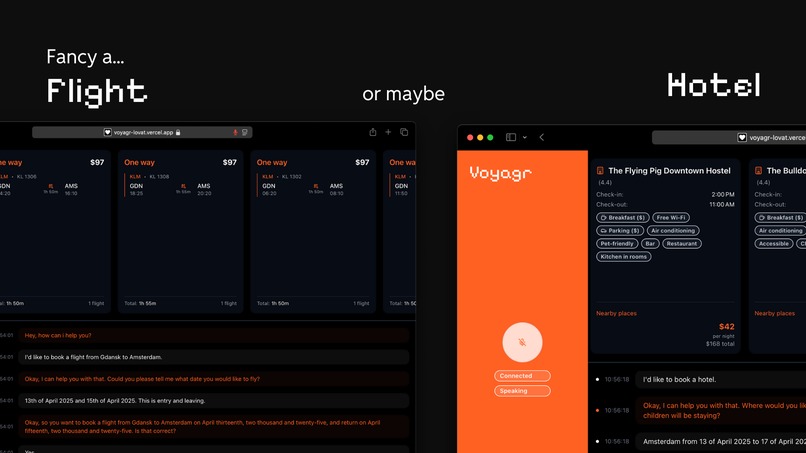Screen dimensions: 806x453
Task: Click the assistant confirmation message about April thirteenth
Action: coord(214,427)
